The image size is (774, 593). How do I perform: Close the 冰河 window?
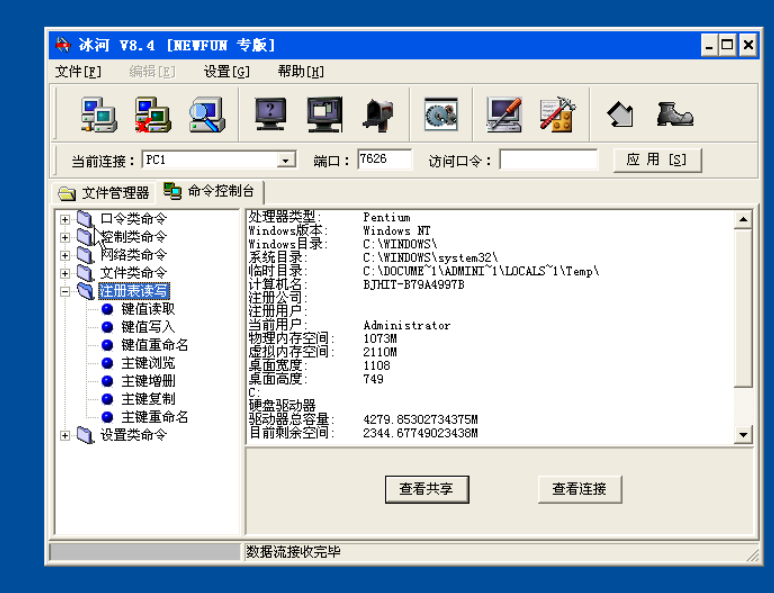coord(748,45)
